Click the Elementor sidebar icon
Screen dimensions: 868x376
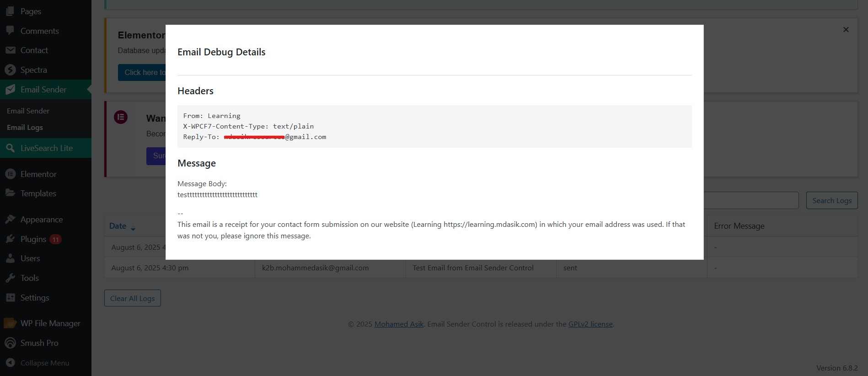10,174
